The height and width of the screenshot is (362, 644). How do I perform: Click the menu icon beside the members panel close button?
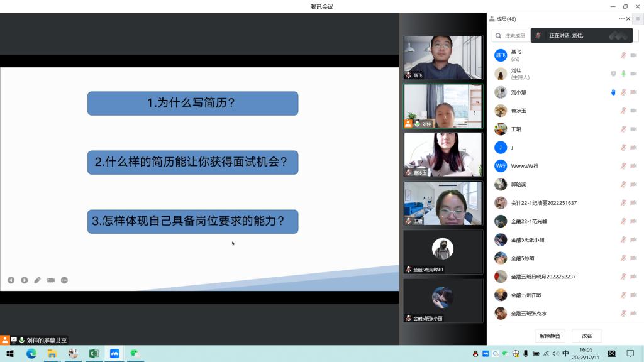(x=638, y=19)
